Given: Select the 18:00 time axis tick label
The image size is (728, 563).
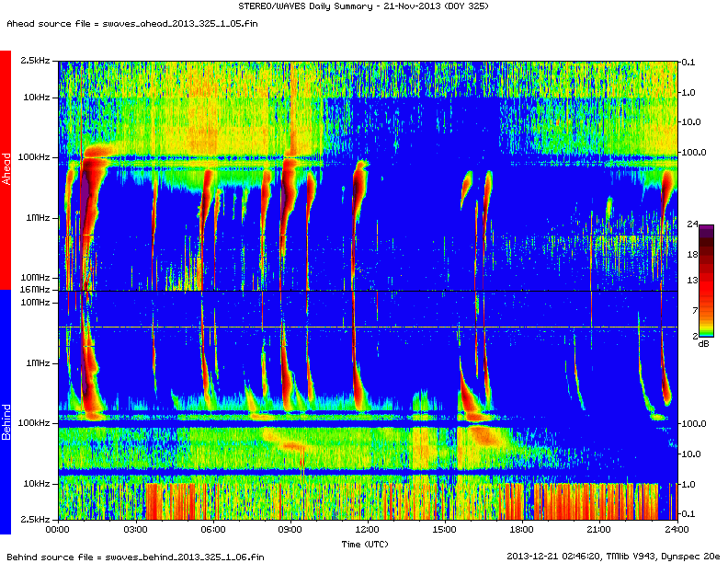Looking at the screenshot, I should pos(521,530).
